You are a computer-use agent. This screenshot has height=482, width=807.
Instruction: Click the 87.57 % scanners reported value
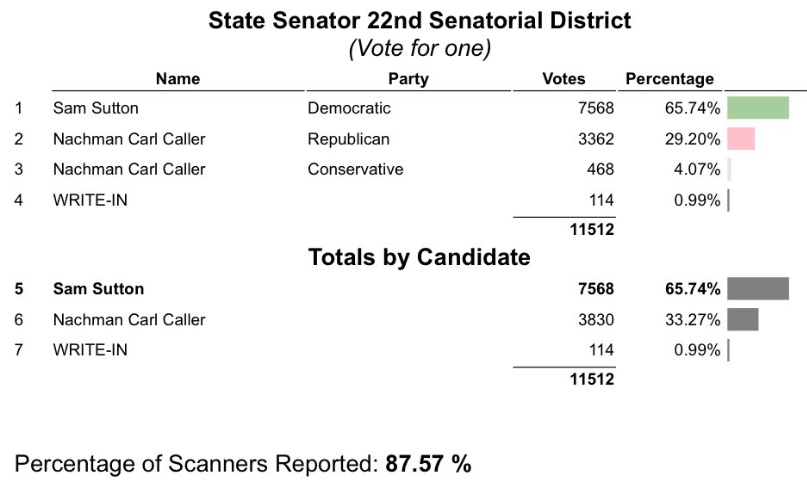pos(428,463)
